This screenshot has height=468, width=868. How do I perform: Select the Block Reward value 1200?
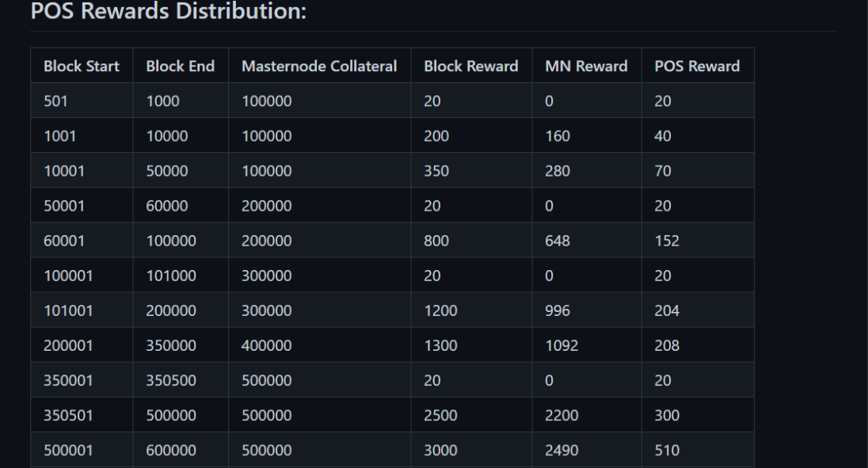click(x=440, y=310)
